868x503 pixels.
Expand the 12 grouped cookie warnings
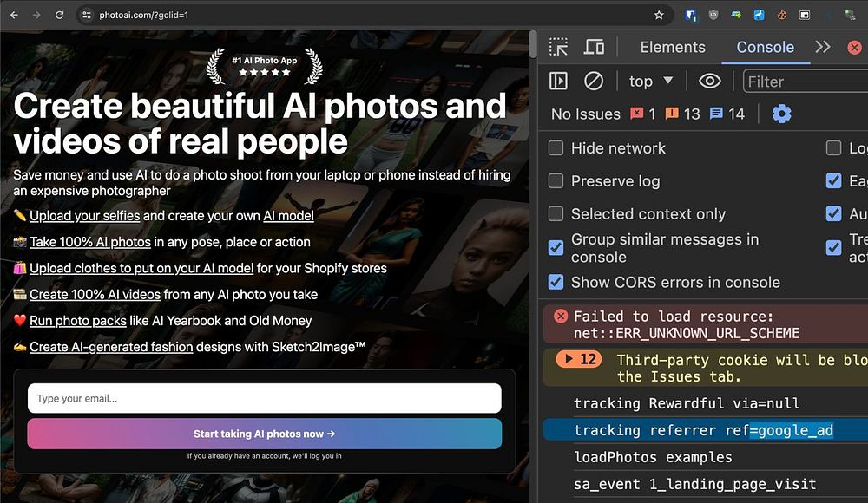(x=579, y=359)
